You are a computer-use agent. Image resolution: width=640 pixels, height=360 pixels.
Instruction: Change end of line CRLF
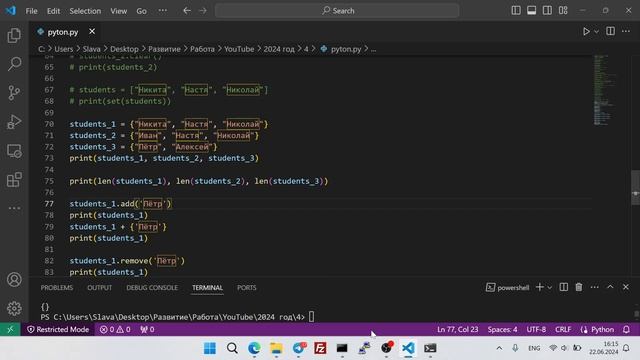point(563,329)
